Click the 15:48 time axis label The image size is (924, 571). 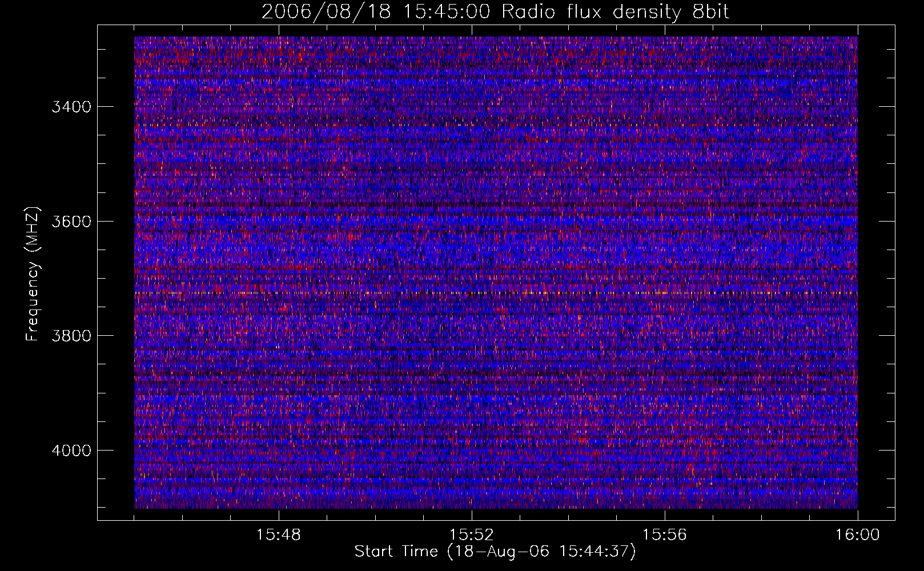(278, 535)
